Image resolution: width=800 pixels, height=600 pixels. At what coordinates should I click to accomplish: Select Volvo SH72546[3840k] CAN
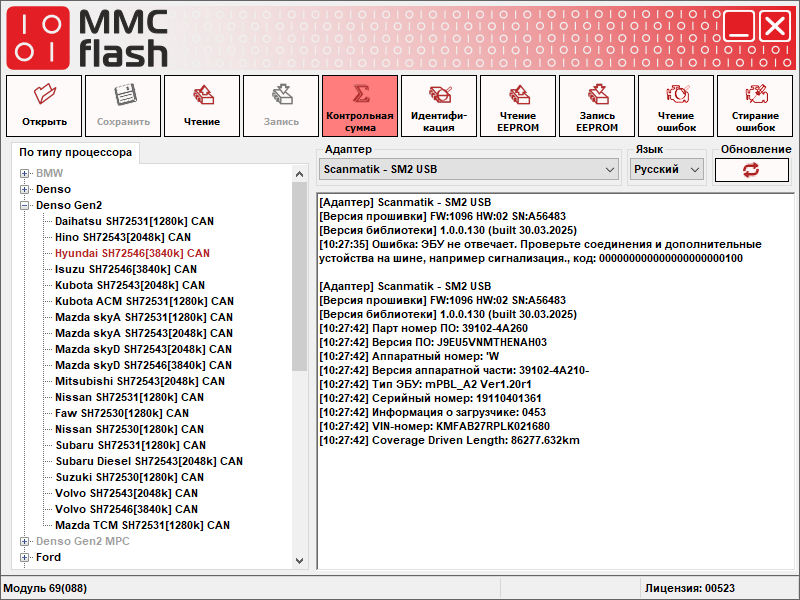127,509
